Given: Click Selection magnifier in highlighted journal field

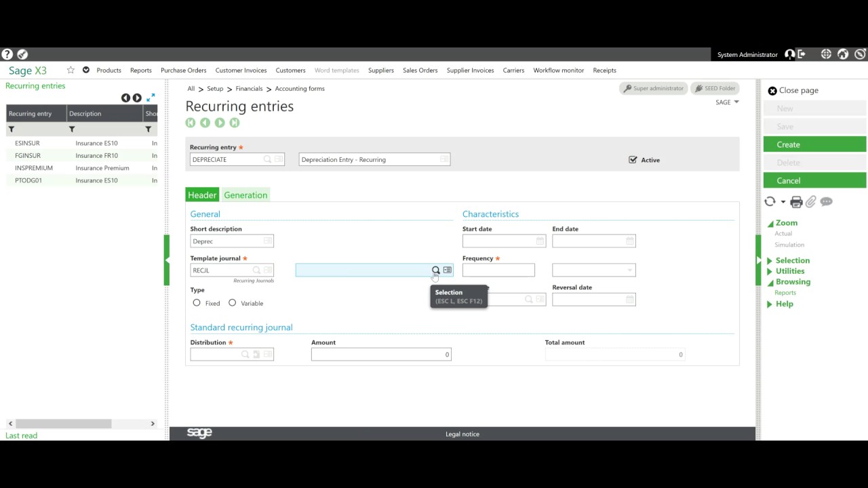Looking at the screenshot, I should tap(436, 270).
